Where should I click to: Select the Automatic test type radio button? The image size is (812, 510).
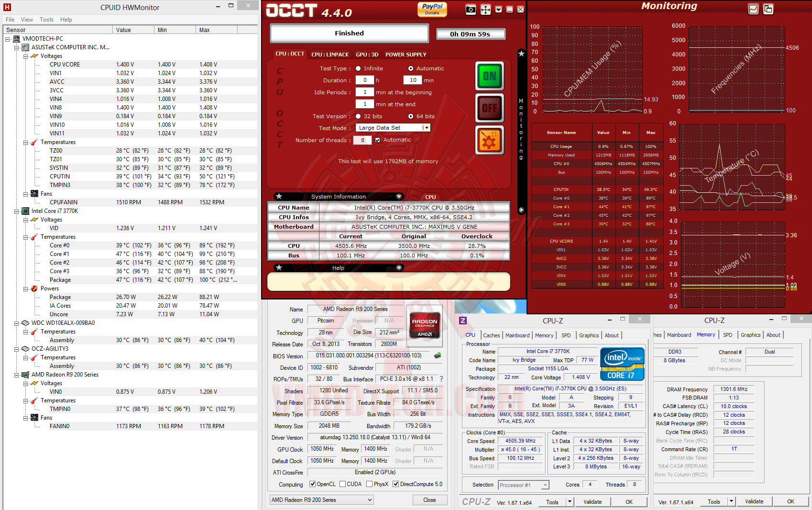(411, 68)
